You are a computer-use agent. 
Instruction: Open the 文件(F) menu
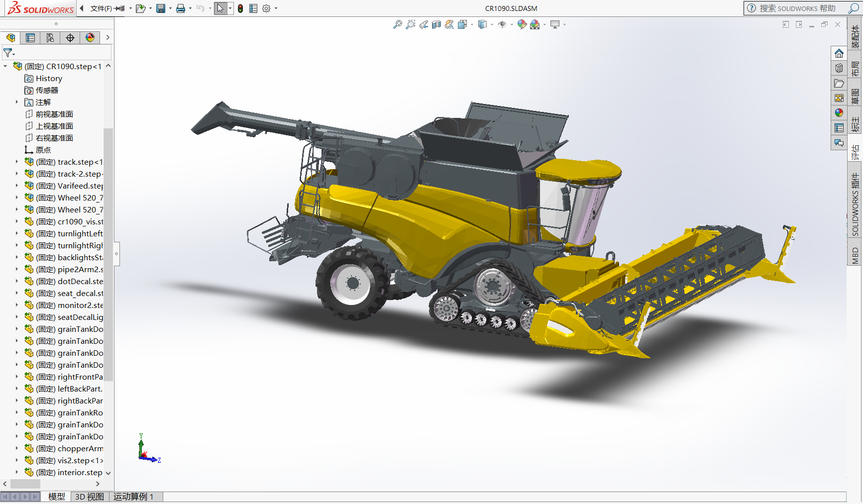coord(101,8)
